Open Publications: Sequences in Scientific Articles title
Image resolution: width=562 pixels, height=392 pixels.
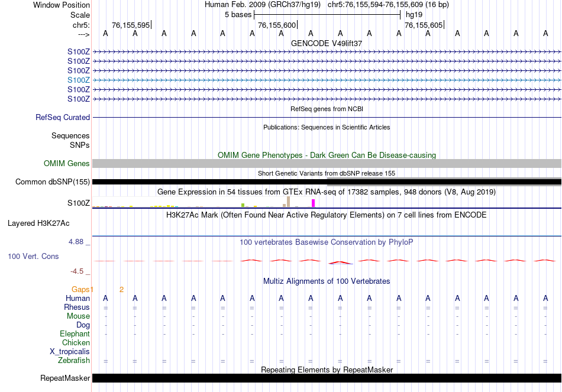click(x=327, y=127)
